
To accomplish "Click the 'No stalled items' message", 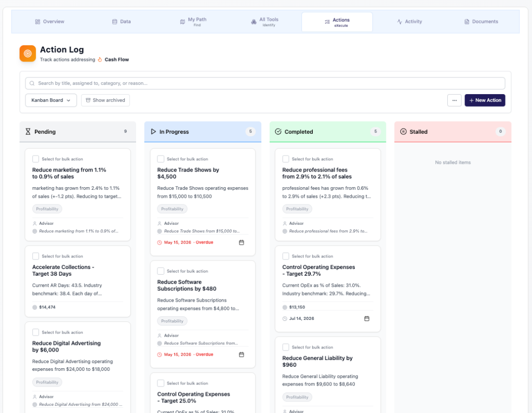I will [453, 162].
